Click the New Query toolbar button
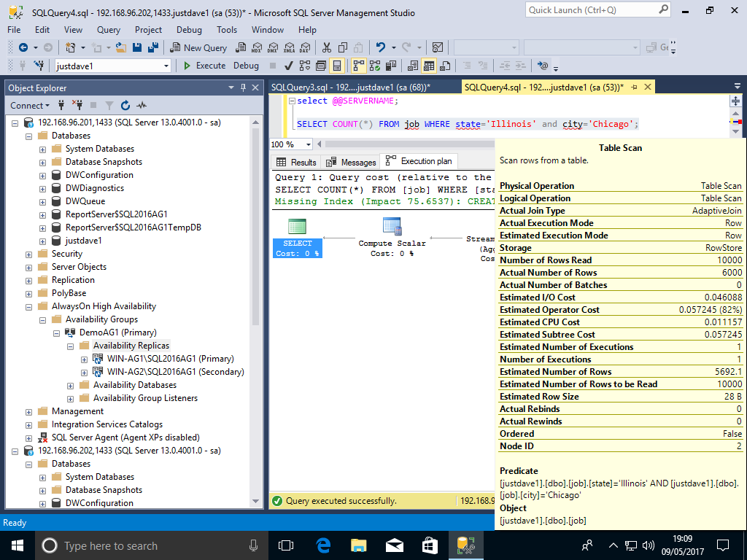The image size is (747, 560). coord(199,47)
